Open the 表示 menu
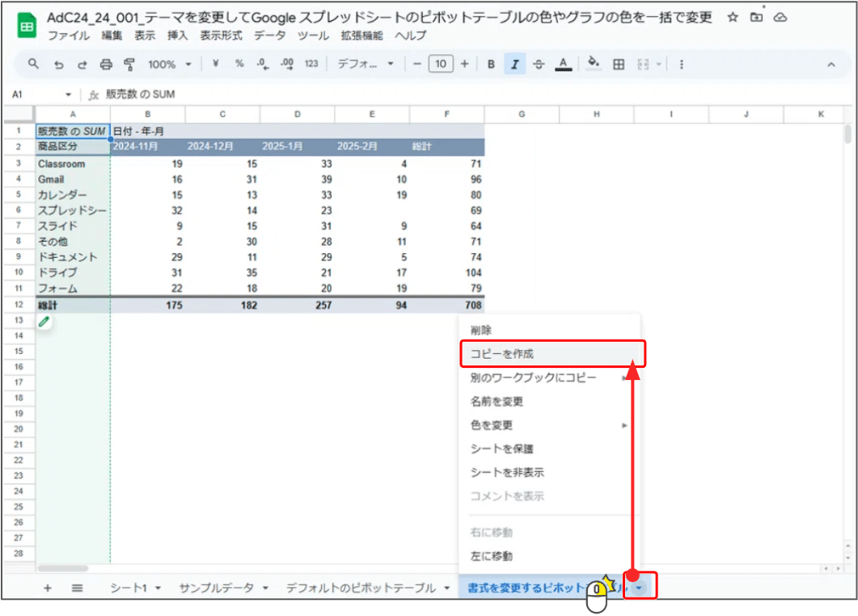858x616 pixels. (145, 36)
